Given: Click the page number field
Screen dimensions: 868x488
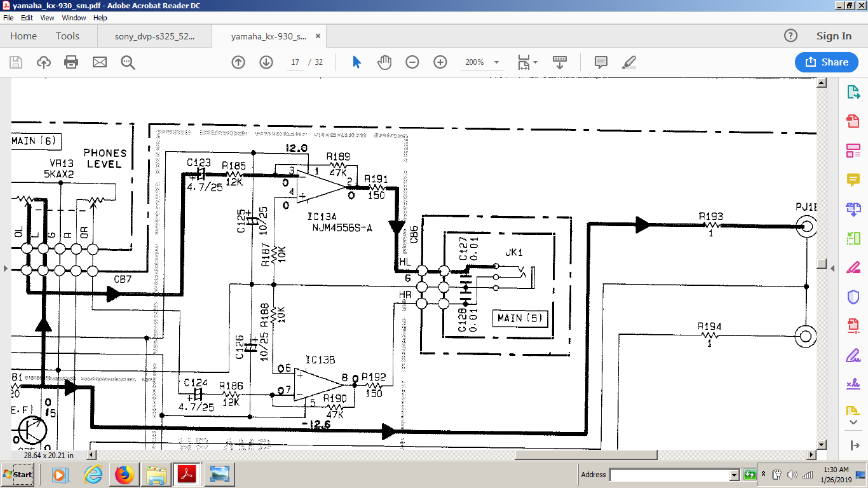Looking at the screenshot, I should [295, 62].
